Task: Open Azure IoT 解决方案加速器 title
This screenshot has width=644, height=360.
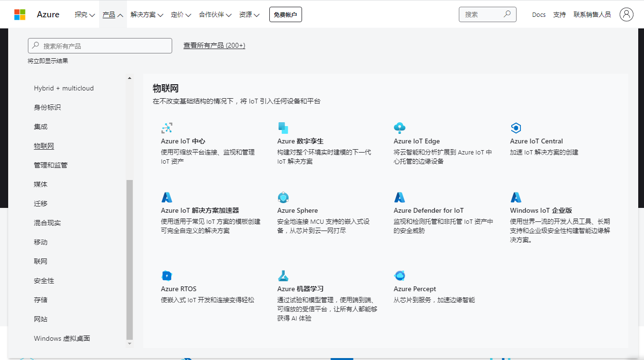Action: pyautogui.click(x=200, y=210)
